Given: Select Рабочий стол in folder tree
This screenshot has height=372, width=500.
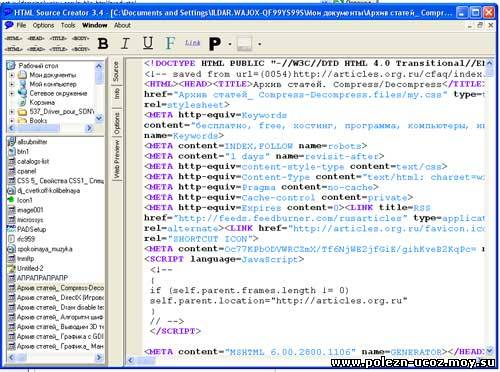Looking at the screenshot, I should 38,66.
